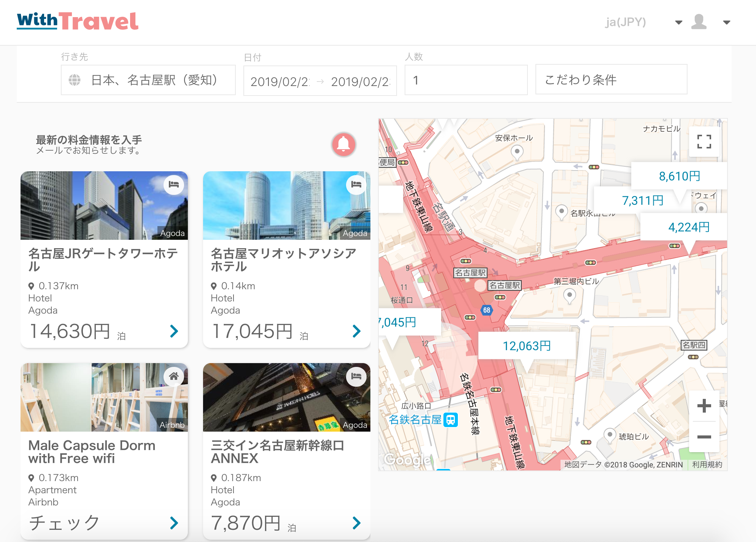Click the globe icon in destination field
This screenshot has height=542, width=756.
click(75, 80)
